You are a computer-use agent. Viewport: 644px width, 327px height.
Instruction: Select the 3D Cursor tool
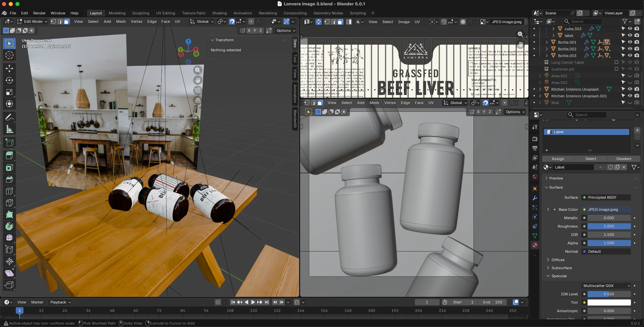pos(9,55)
